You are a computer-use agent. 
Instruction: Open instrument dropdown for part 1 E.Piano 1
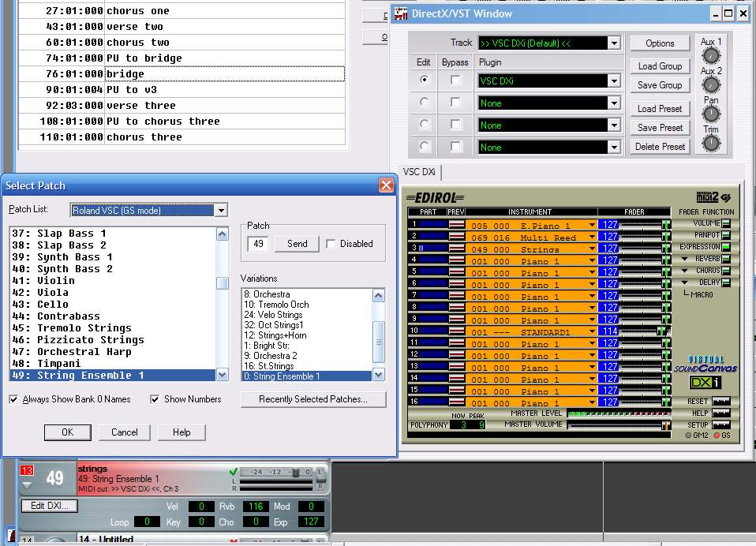(x=592, y=225)
